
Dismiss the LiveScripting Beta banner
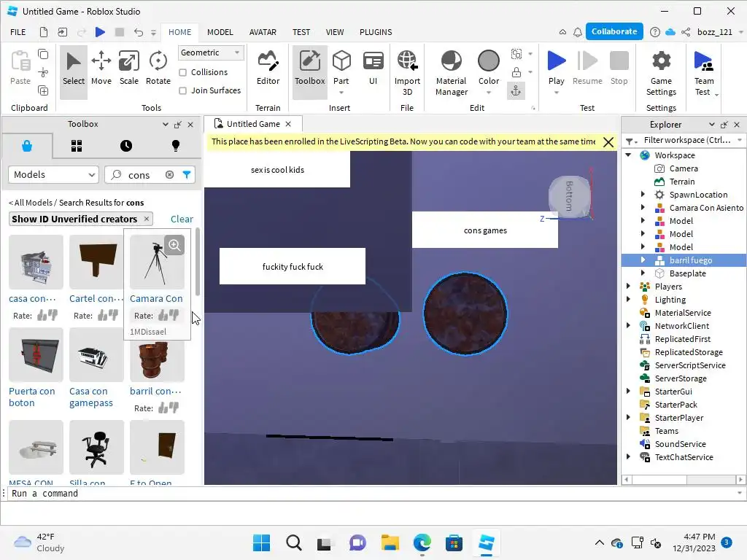point(608,142)
